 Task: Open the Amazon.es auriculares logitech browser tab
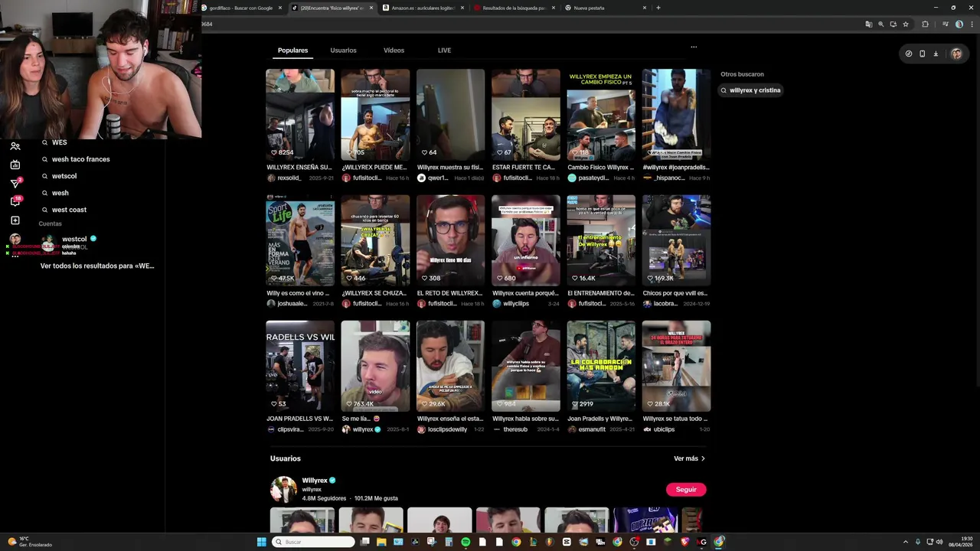coord(423,8)
